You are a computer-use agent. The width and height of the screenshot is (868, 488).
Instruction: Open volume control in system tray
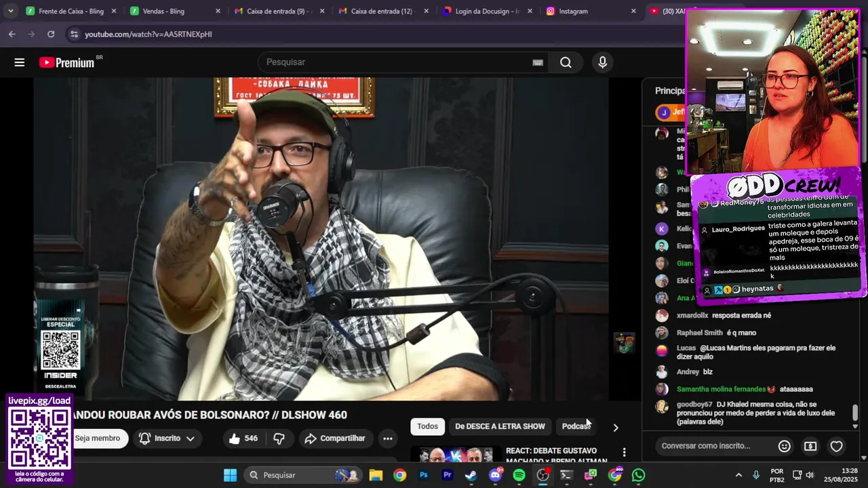click(x=810, y=475)
